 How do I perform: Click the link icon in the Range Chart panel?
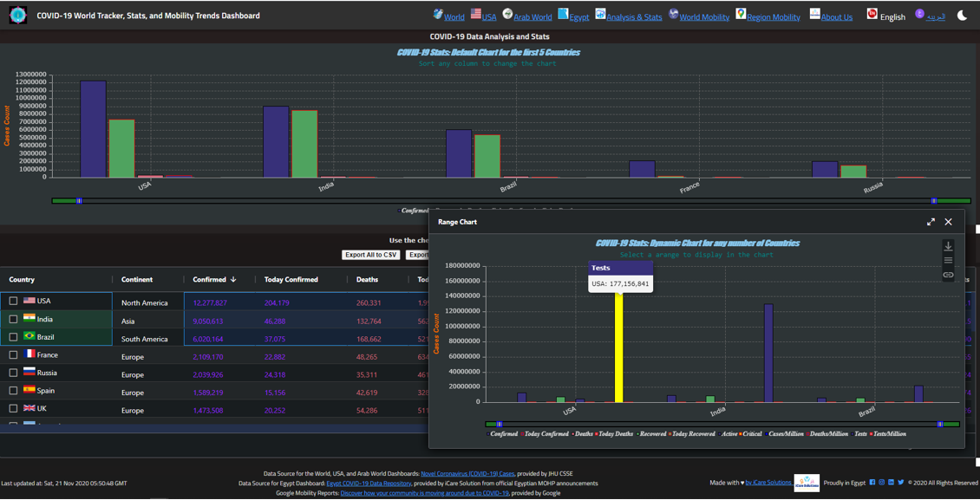click(x=948, y=275)
